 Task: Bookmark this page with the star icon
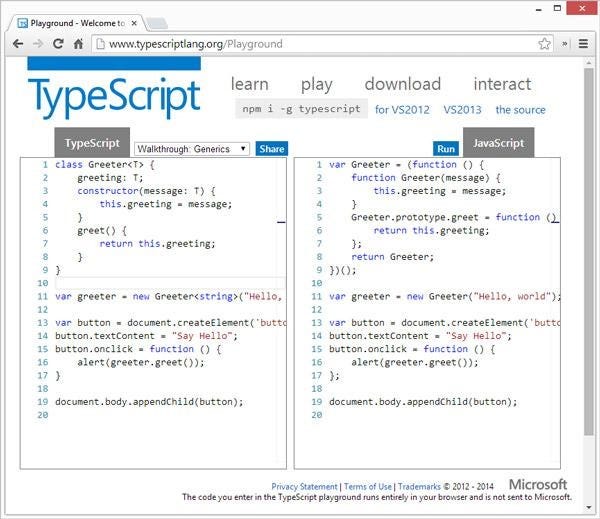pos(544,44)
